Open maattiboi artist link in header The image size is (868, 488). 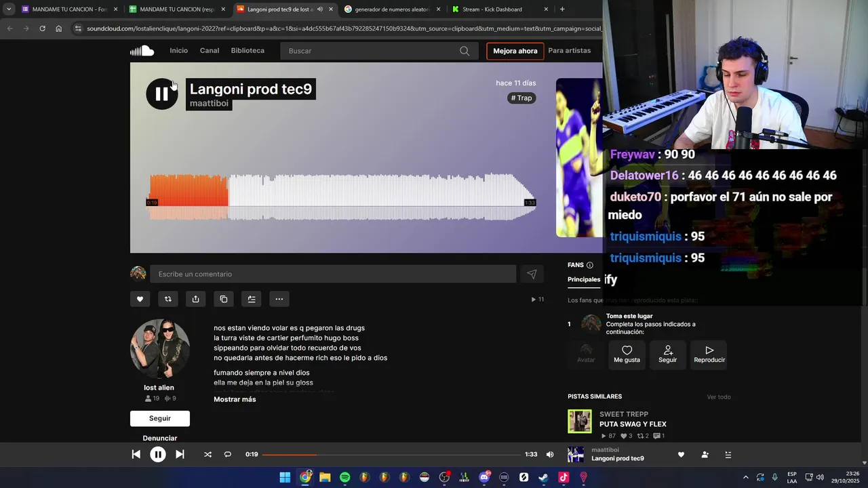click(209, 104)
